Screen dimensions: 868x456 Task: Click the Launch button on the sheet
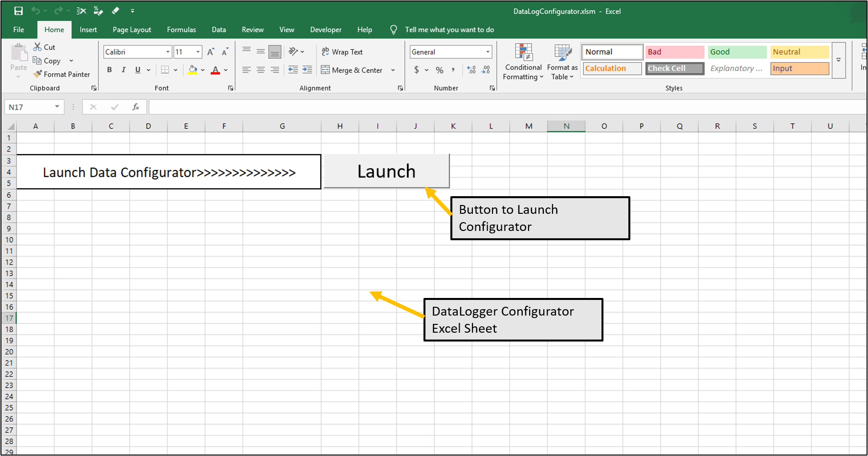point(386,171)
